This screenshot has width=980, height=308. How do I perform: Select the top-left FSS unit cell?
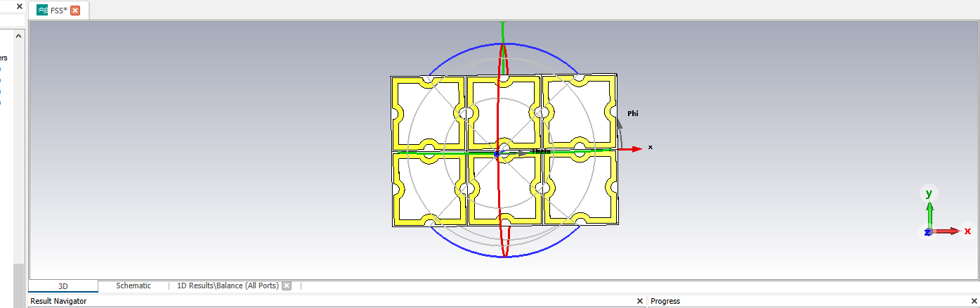(429, 113)
